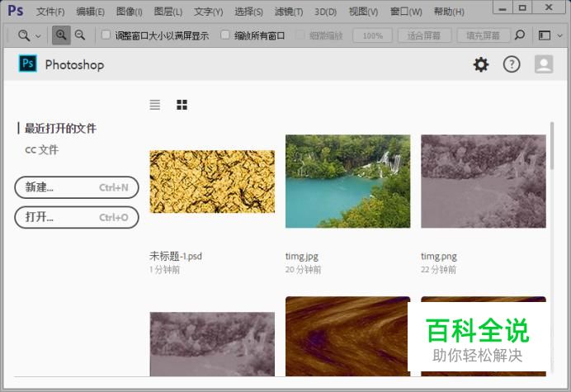Open the timg.png faded landscape thumbnail

[x=484, y=181]
